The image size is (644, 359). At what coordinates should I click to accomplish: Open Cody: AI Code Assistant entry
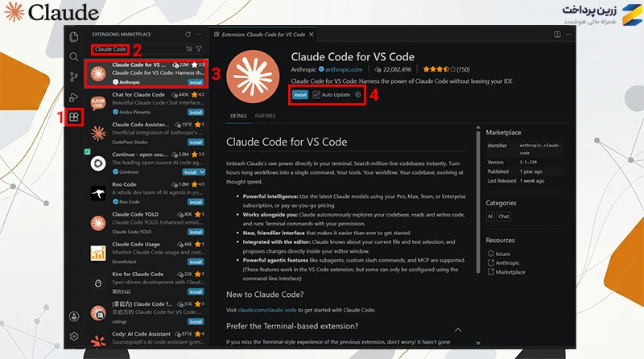[x=147, y=340]
